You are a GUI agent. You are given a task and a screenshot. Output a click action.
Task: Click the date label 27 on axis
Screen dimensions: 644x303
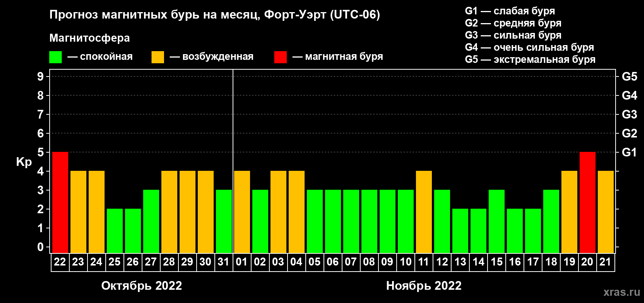[x=151, y=262]
